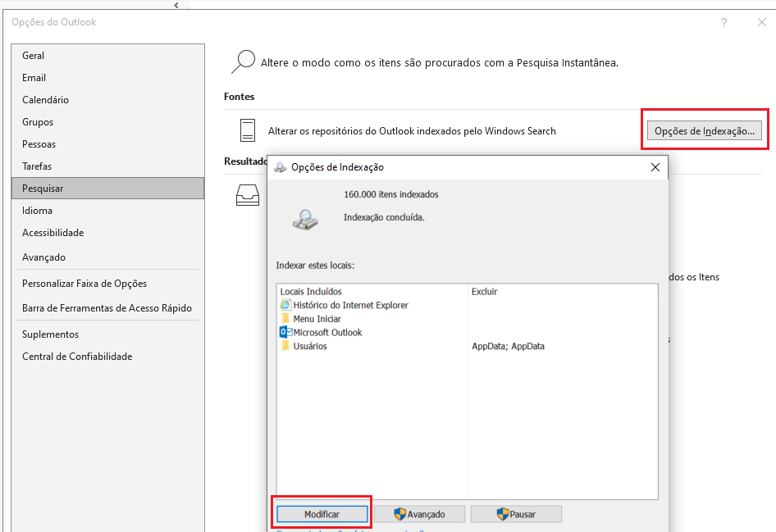Open Central de Confiabilidade
The height and width of the screenshot is (532, 776).
click(x=108, y=357)
